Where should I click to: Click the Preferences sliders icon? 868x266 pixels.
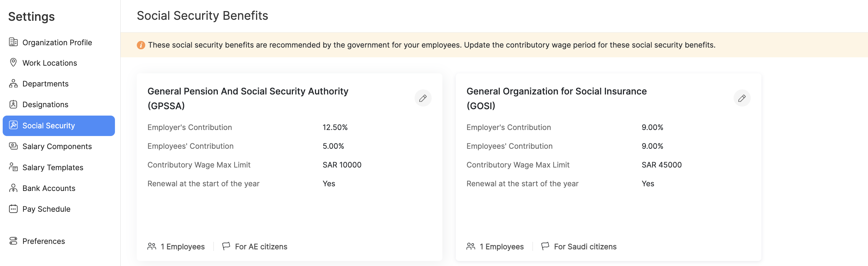pyautogui.click(x=13, y=241)
